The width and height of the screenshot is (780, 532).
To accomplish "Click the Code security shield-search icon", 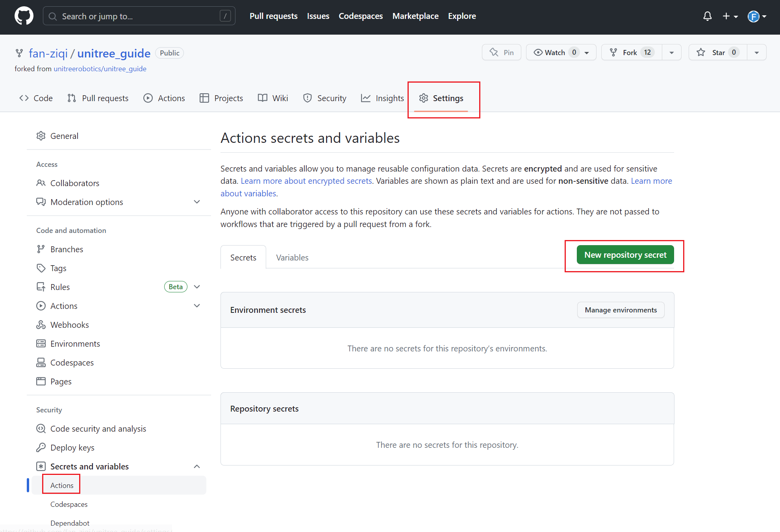I will pyautogui.click(x=41, y=429).
